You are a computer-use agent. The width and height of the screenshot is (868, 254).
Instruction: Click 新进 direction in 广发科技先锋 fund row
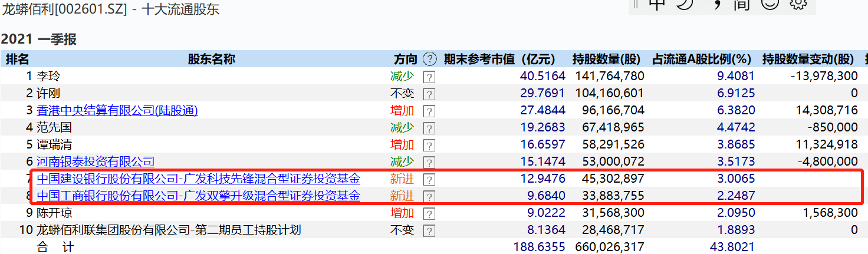[402, 179]
